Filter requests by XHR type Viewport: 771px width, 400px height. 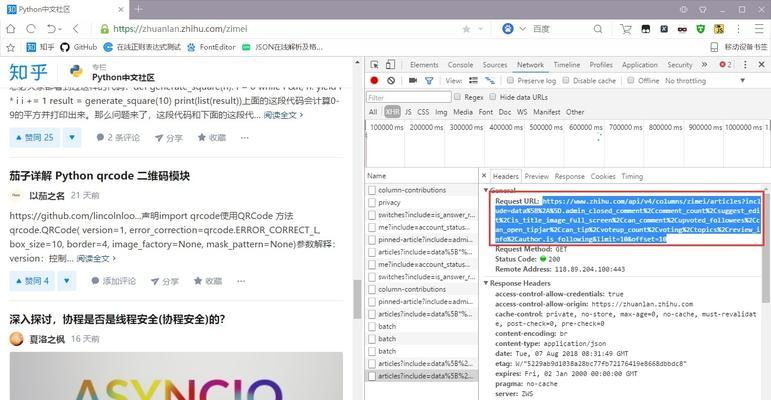(x=392, y=112)
